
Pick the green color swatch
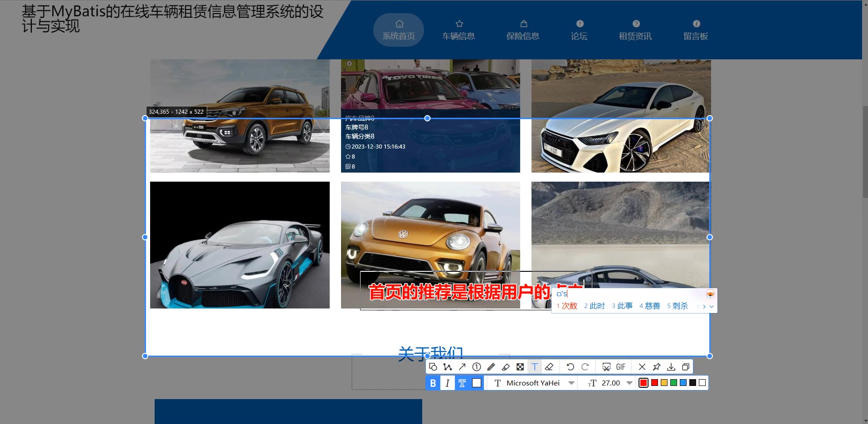[x=674, y=383]
